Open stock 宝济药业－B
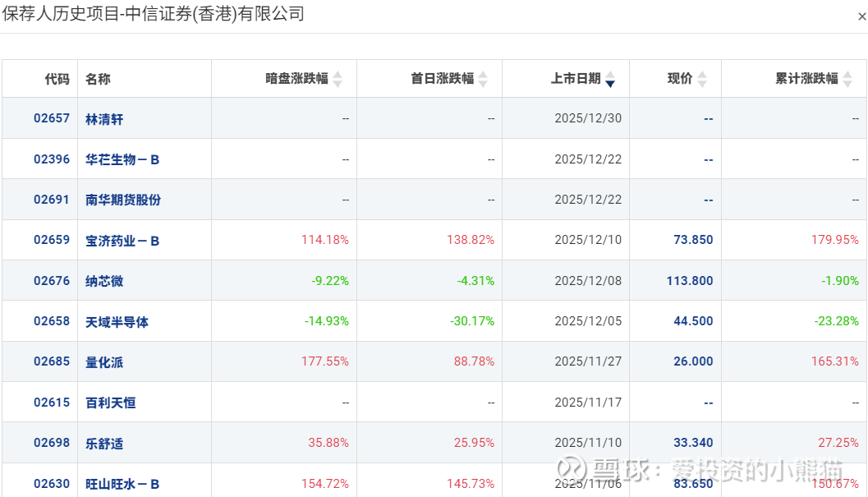Image resolution: width=868 pixels, height=497 pixels. click(x=122, y=241)
